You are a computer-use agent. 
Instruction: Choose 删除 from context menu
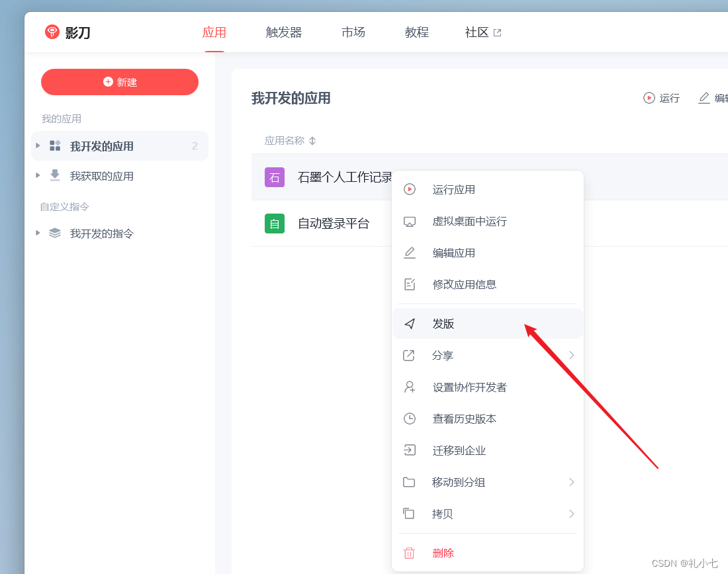tap(488, 553)
